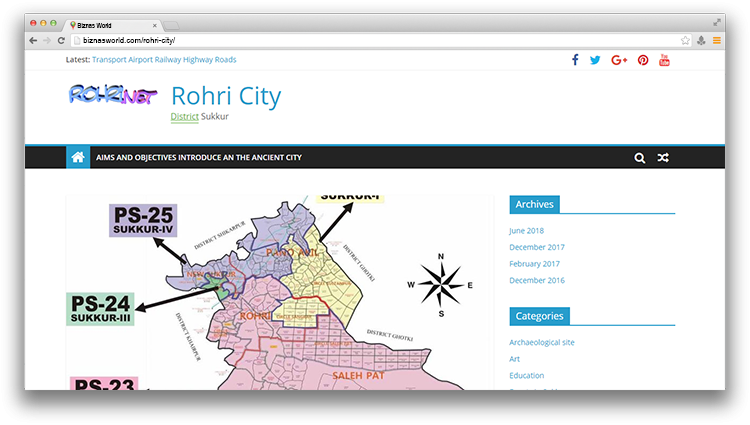Open the Twitter social icon

click(x=596, y=60)
